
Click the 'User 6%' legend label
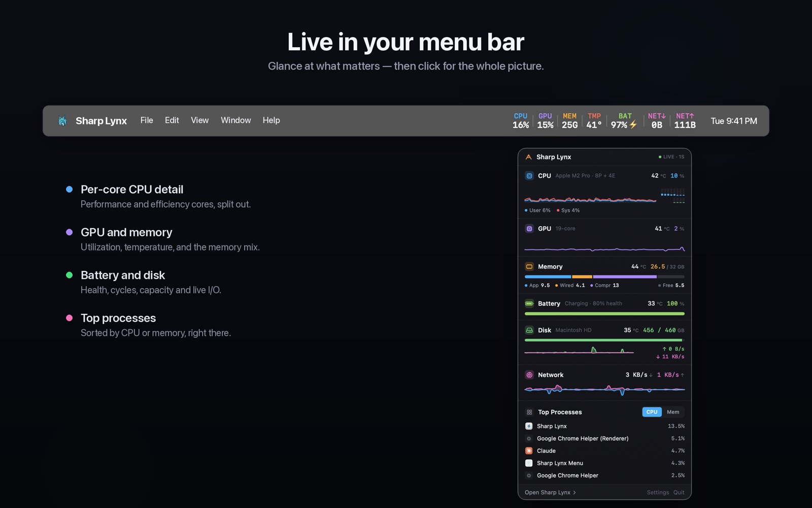pyautogui.click(x=537, y=210)
